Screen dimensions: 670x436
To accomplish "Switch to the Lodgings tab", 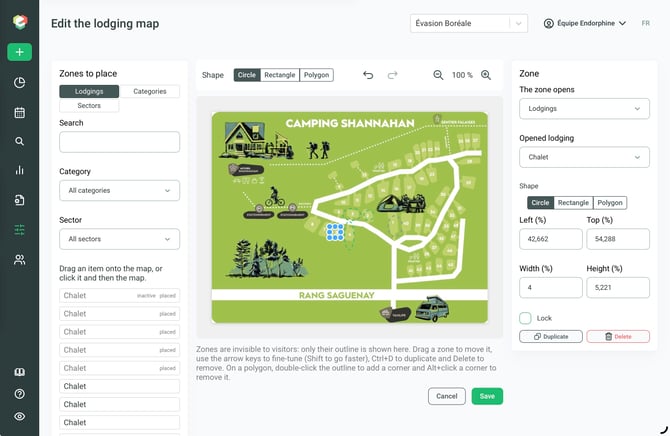I will pyautogui.click(x=89, y=91).
